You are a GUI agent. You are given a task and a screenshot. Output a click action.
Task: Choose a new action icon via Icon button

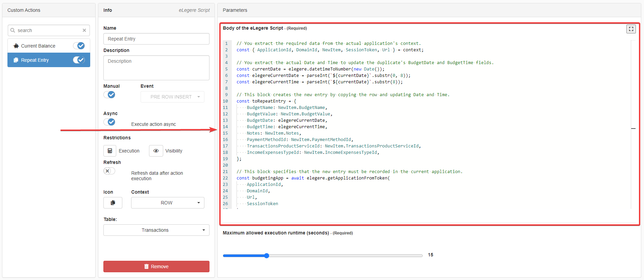pyautogui.click(x=113, y=203)
